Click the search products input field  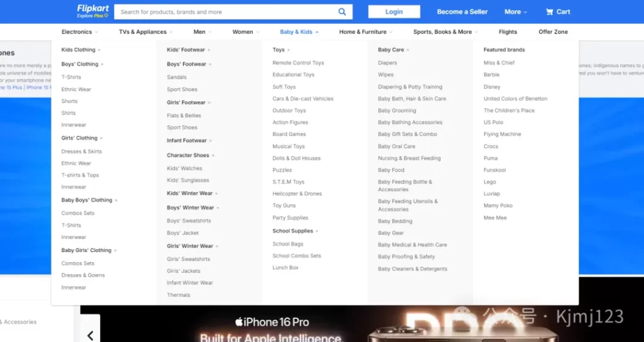pos(233,12)
